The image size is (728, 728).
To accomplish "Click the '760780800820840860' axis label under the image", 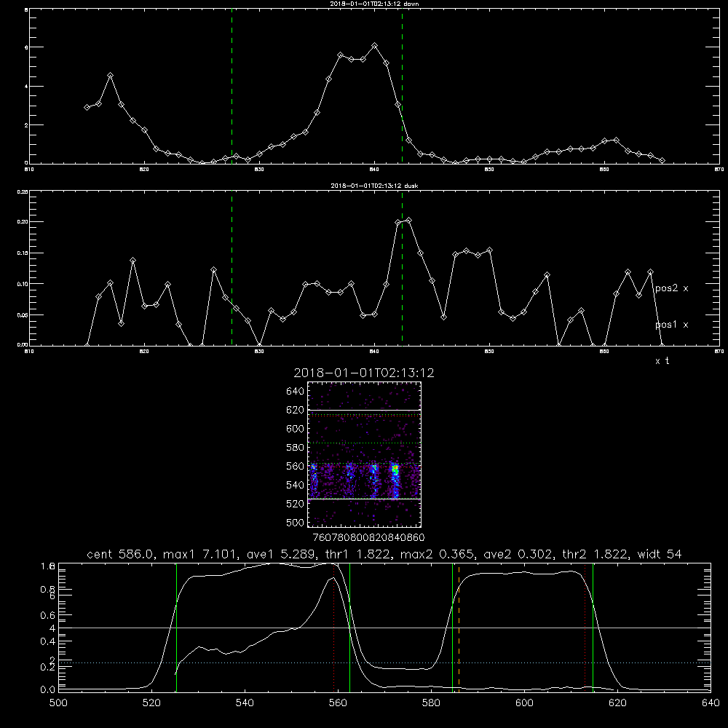I will [x=368, y=537].
